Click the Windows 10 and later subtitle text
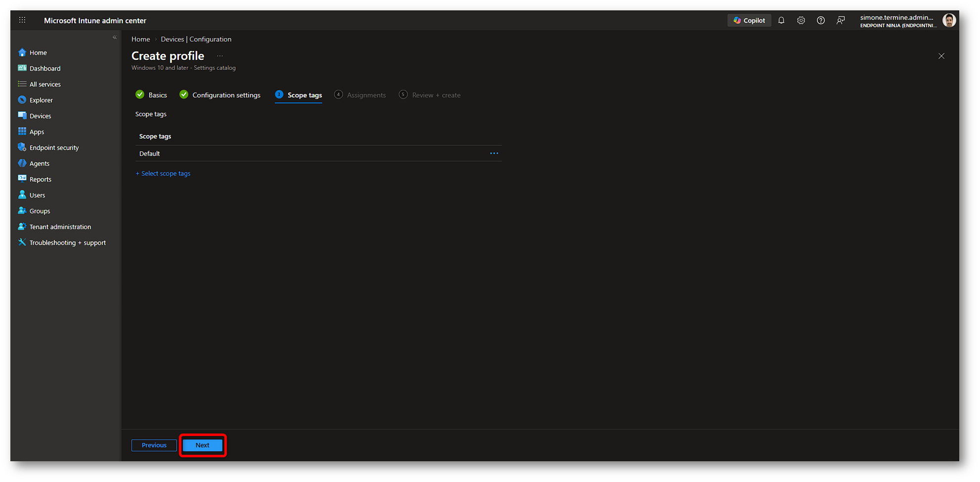The image size is (980, 482). tap(183, 68)
